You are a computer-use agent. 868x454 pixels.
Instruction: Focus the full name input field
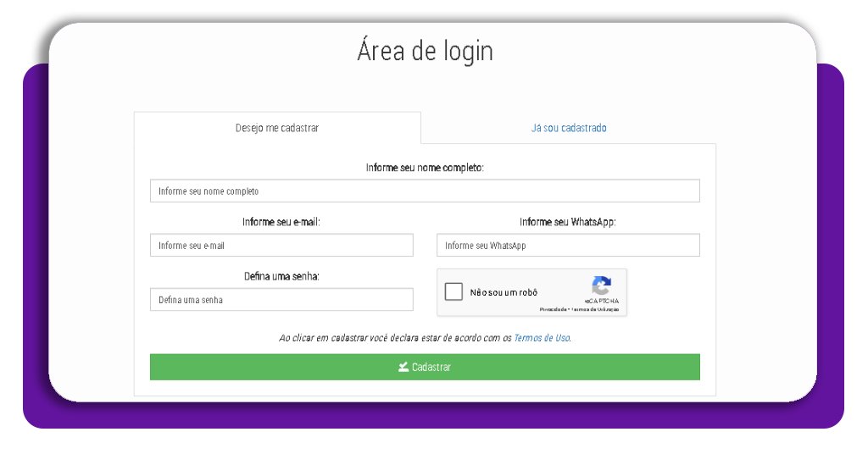tap(425, 191)
